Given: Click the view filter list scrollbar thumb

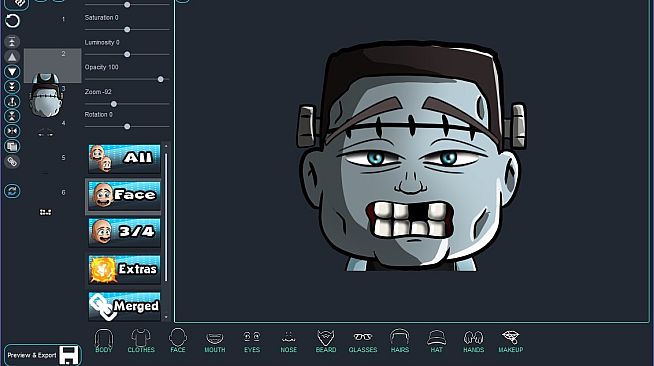Looking at the screenshot, I should point(166,217).
